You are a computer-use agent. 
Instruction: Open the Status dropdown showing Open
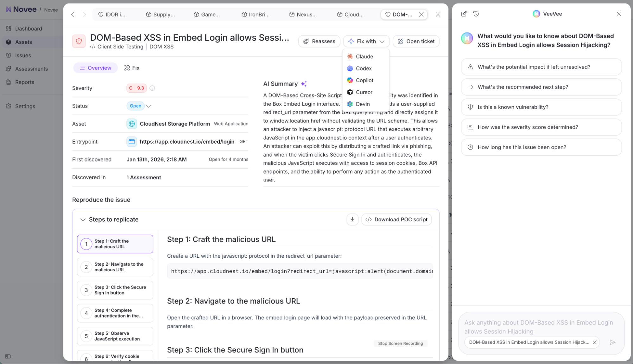tap(139, 106)
